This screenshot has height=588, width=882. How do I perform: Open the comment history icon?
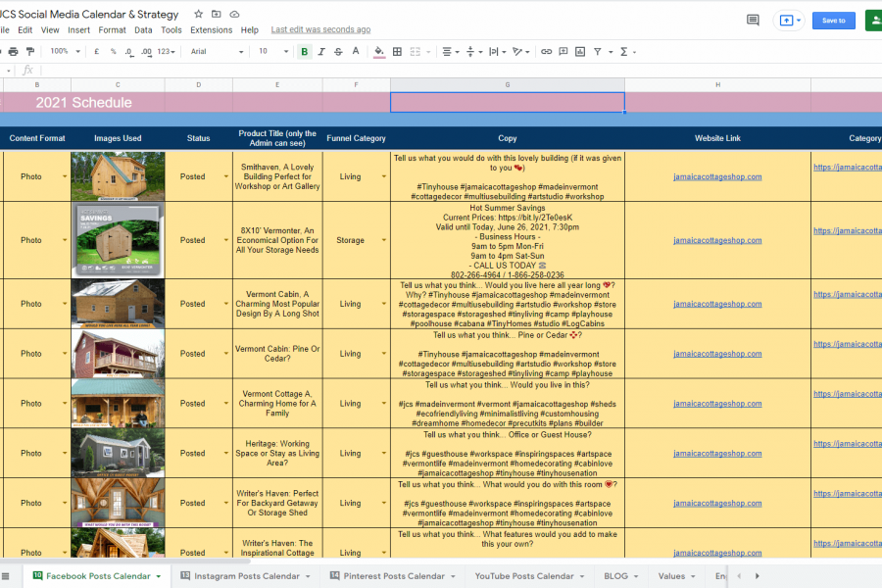(753, 20)
